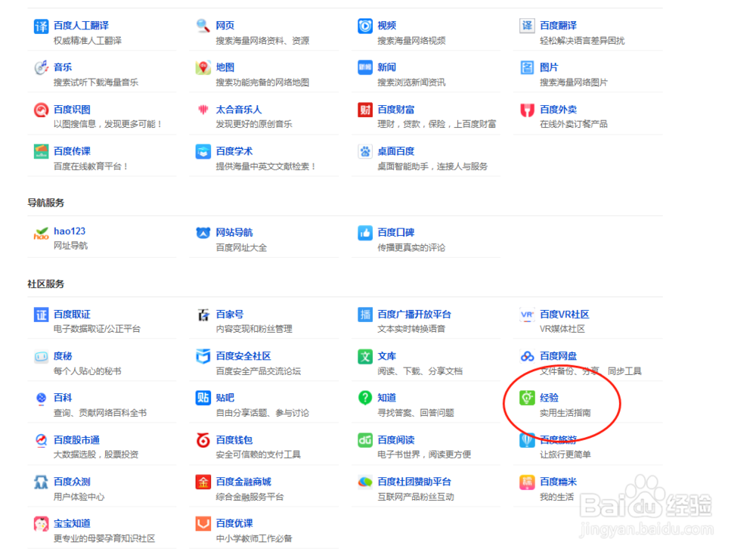Open 百度学术 scholar via its icon
Screen dimensions: 756x555
coord(202,150)
